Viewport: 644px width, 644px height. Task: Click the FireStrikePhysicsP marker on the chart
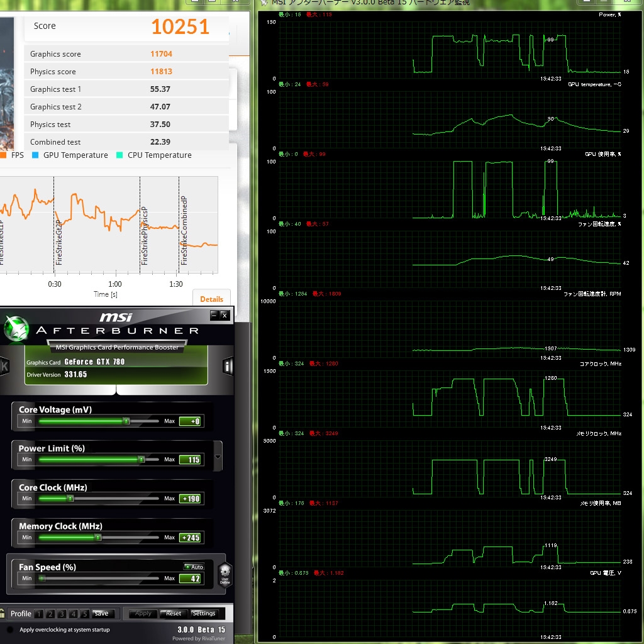click(144, 235)
